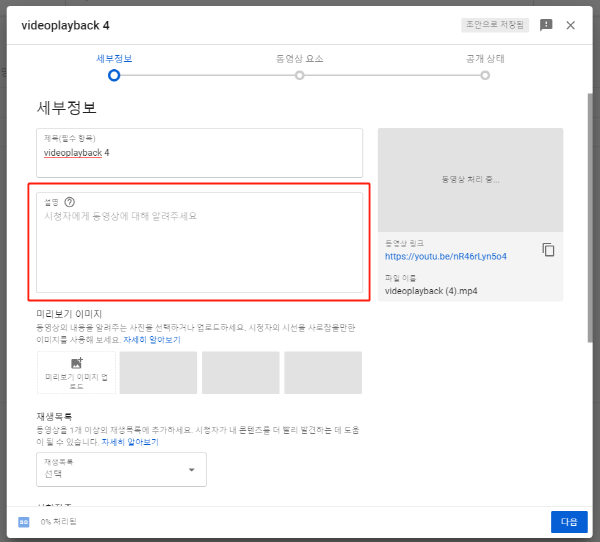Click the file name videoplayback (4).mp4
The image size is (600, 542).
pos(431,291)
